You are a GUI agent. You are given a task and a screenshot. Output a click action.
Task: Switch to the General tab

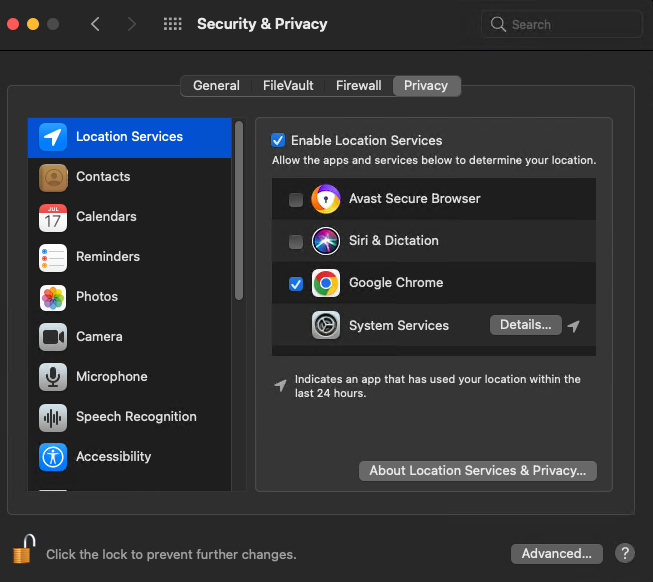coord(216,86)
